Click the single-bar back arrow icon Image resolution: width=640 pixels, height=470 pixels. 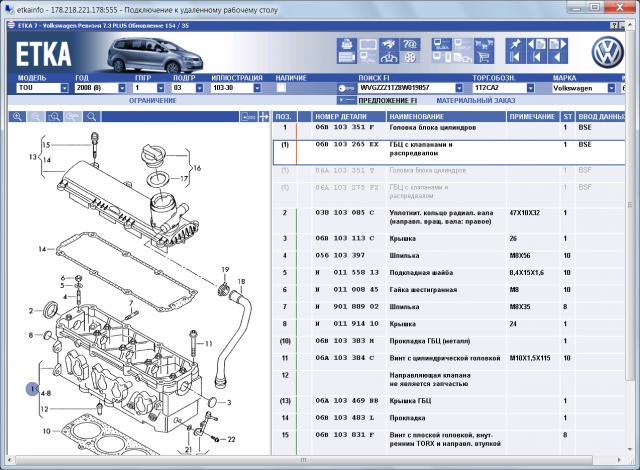(536, 57)
